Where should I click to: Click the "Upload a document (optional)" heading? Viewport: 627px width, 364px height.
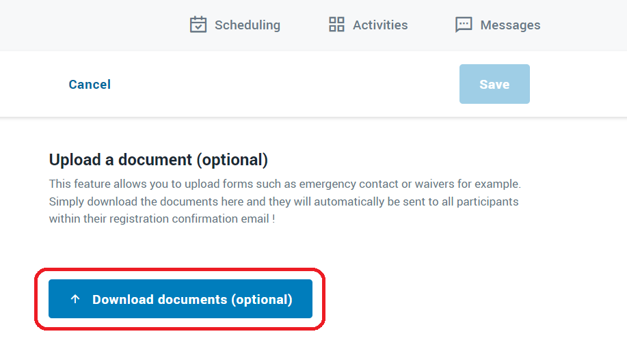159,160
